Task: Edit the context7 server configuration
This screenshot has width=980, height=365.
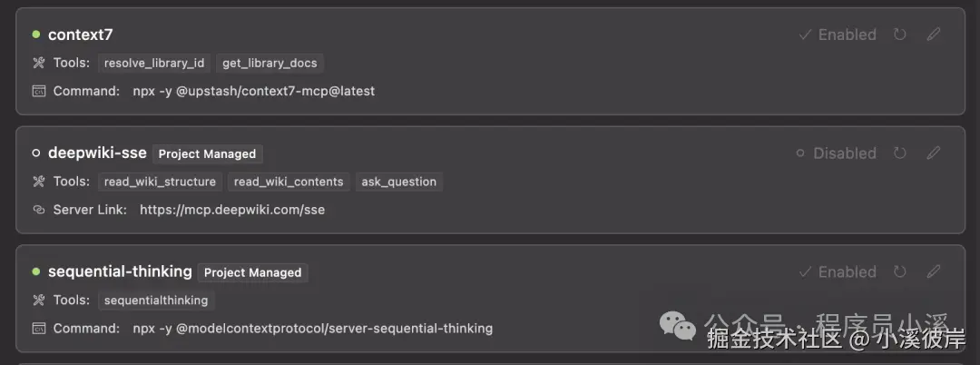Action: point(934,35)
